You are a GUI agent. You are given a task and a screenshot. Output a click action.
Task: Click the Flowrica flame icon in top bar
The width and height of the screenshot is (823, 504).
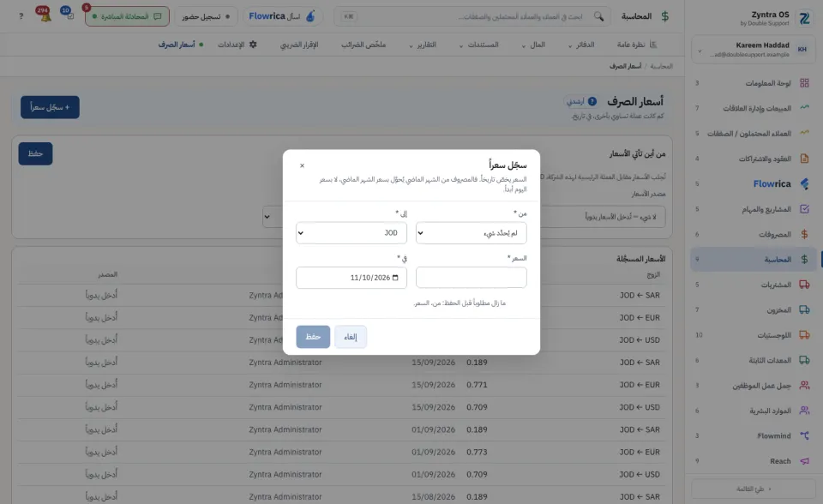click(x=310, y=16)
